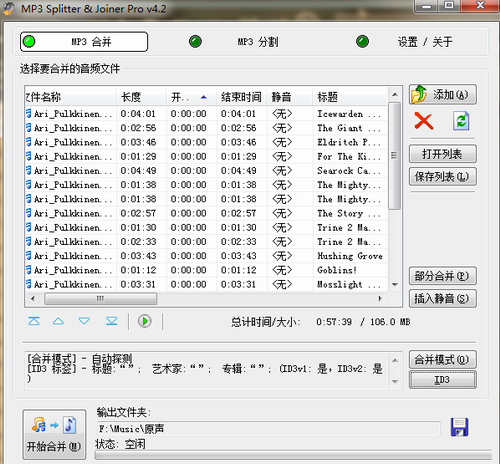Click the blue floppy disk output folder icon
This screenshot has width=500, height=464.
(x=459, y=427)
